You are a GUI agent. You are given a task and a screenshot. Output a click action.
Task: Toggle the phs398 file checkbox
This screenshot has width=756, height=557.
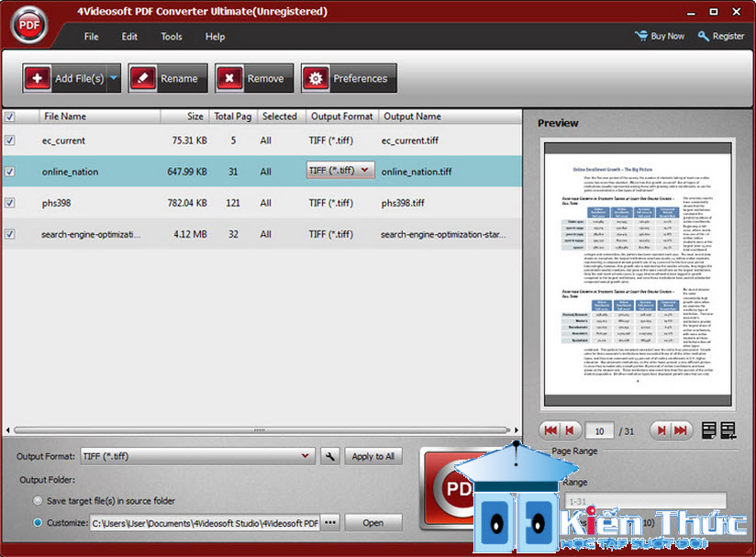tap(10, 203)
